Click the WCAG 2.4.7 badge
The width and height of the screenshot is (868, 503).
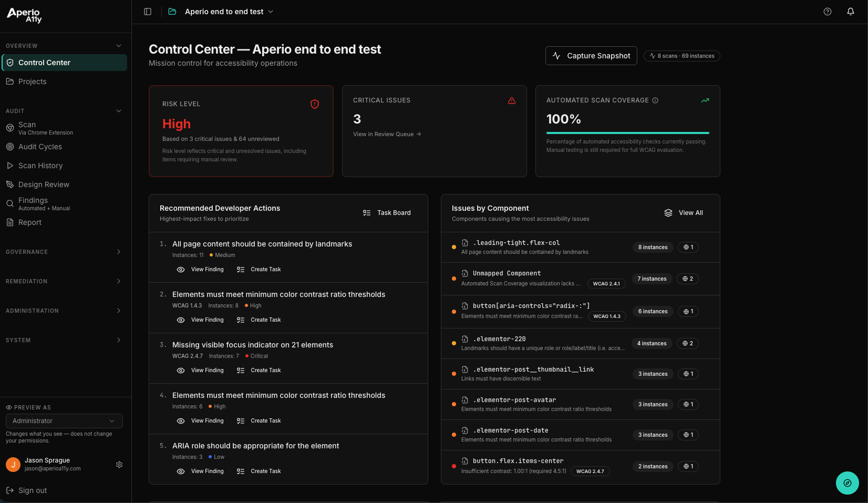pos(590,471)
